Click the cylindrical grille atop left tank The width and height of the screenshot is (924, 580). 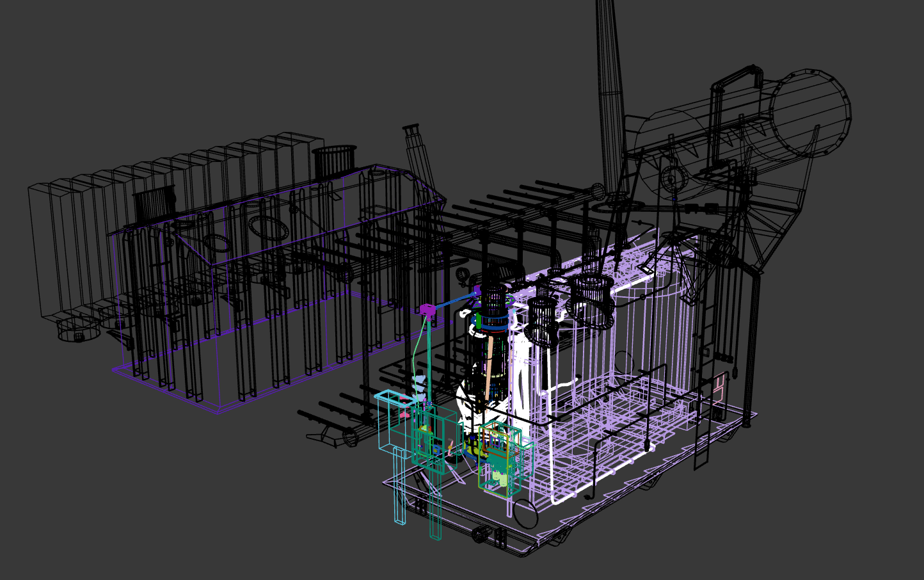[x=334, y=160]
